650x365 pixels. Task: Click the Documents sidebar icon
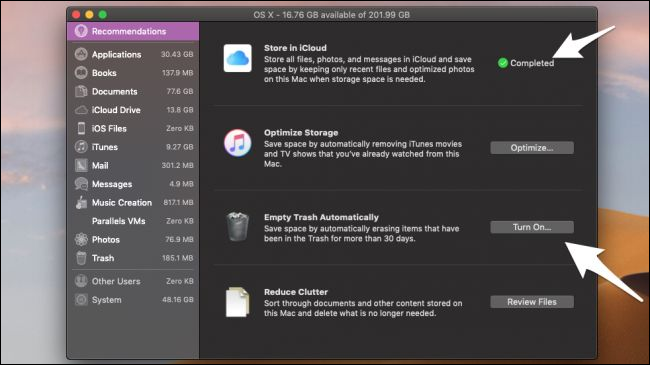(x=81, y=91)
